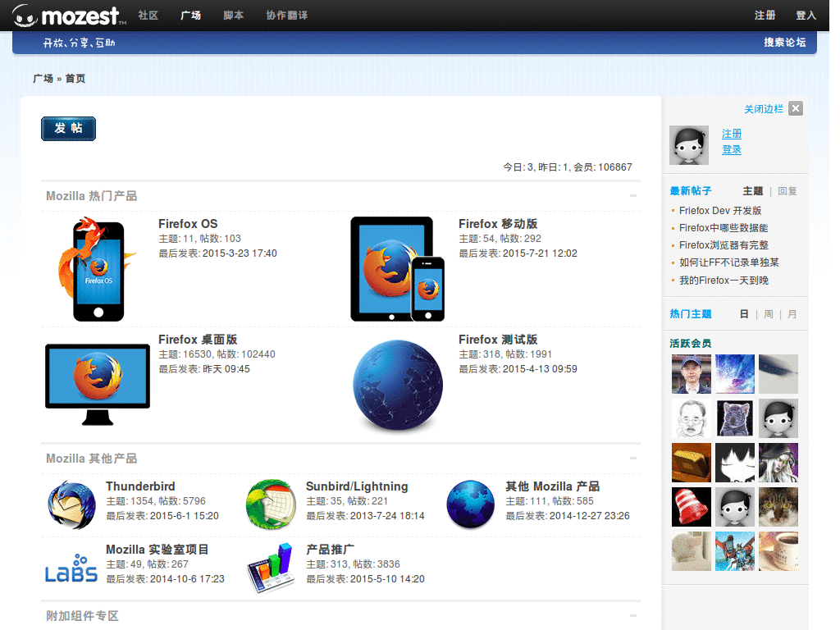The image size is (840, 630).
Task: Open the sketched old man avatar
Action: point(691,418)
